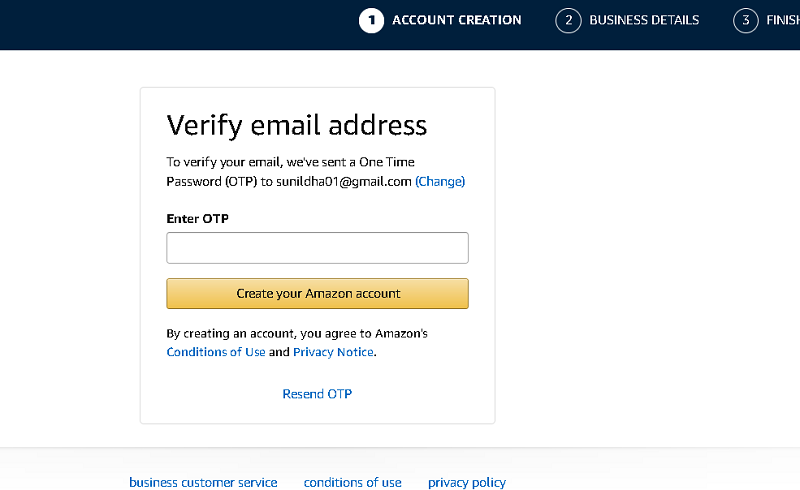Viewport: 800px width, 490px height.
Task: Open business customer service footer link
Action: 203,482
